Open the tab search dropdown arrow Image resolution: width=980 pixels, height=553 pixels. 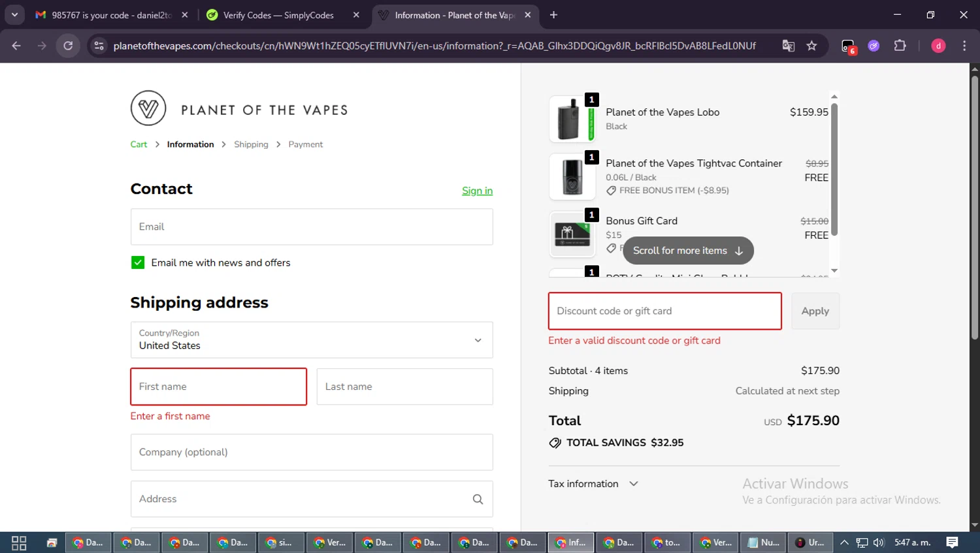[x=14, y=15]
